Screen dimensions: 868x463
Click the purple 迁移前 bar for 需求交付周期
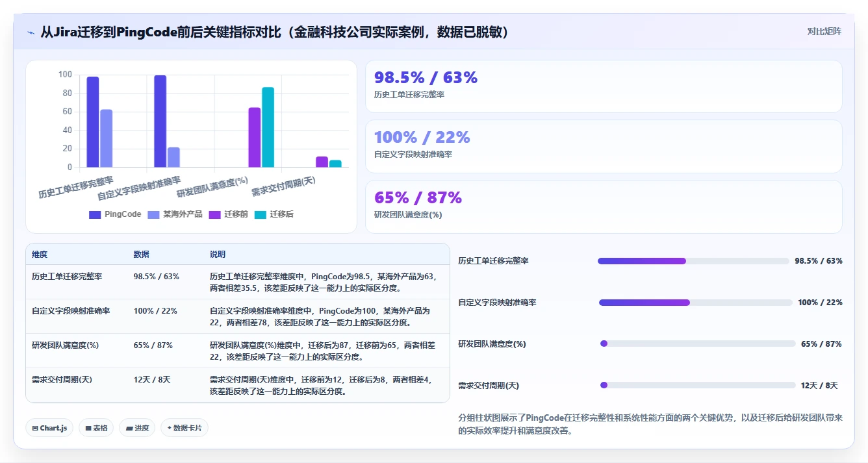click(322, 162)
